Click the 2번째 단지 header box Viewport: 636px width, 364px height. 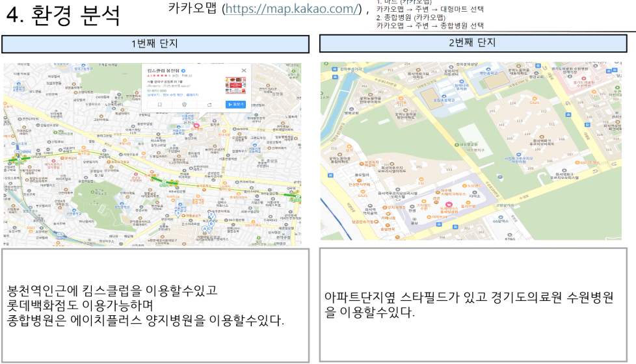coord(473,43)
